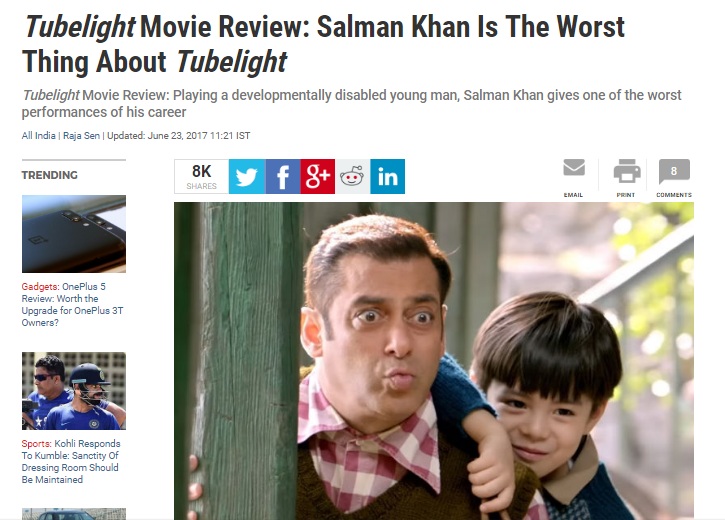Click the car thumbnail at the sidebar bottom
725x520 pixels.
[x=74, y=514]
